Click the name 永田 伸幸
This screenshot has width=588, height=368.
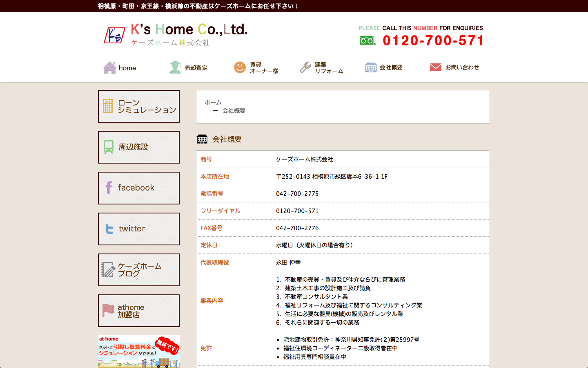point(288,263)
